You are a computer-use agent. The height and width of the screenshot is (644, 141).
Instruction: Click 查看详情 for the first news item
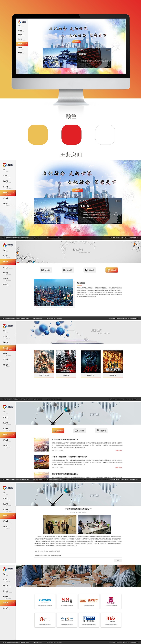(119, 450)
